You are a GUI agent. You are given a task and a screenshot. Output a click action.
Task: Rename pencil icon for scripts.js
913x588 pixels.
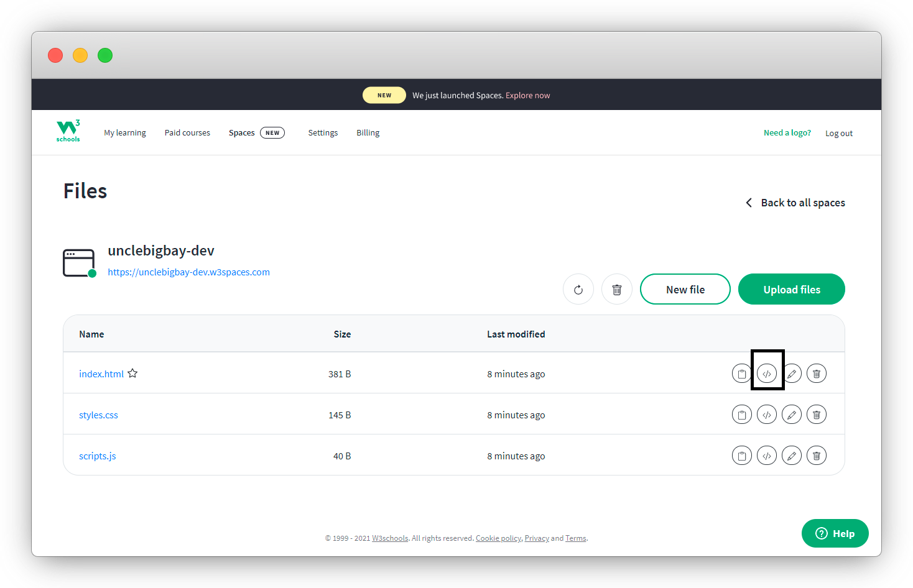point(792,456)
